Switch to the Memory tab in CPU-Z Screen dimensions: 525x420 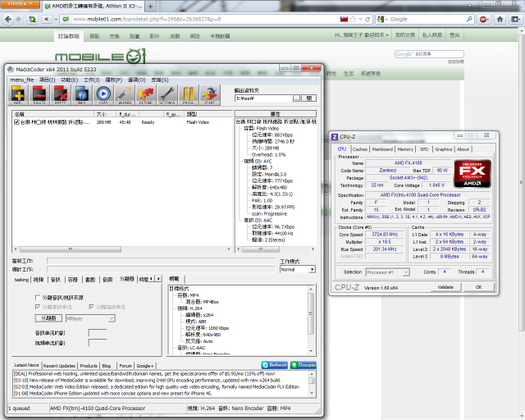point(405,149)
